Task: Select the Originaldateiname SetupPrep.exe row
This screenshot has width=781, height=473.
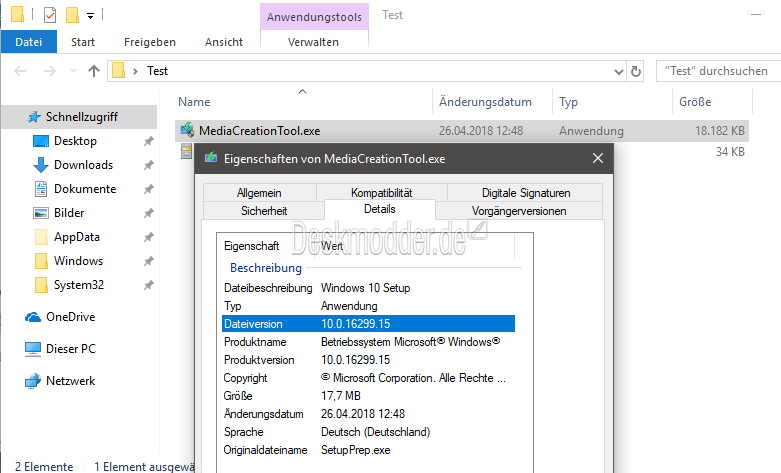Action: (x=368, y=450)
